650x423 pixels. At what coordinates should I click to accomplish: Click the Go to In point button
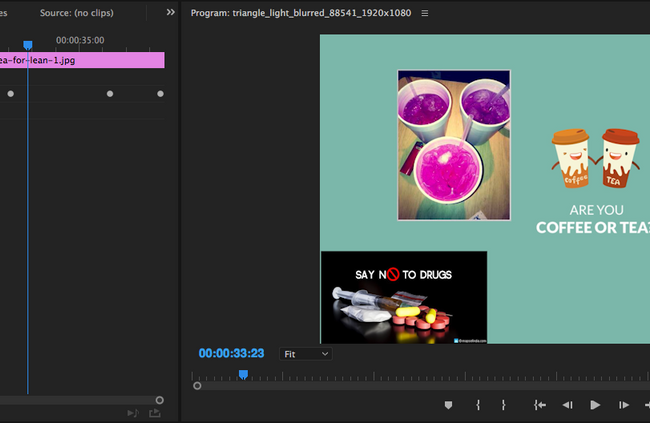(x=539, y=405)
